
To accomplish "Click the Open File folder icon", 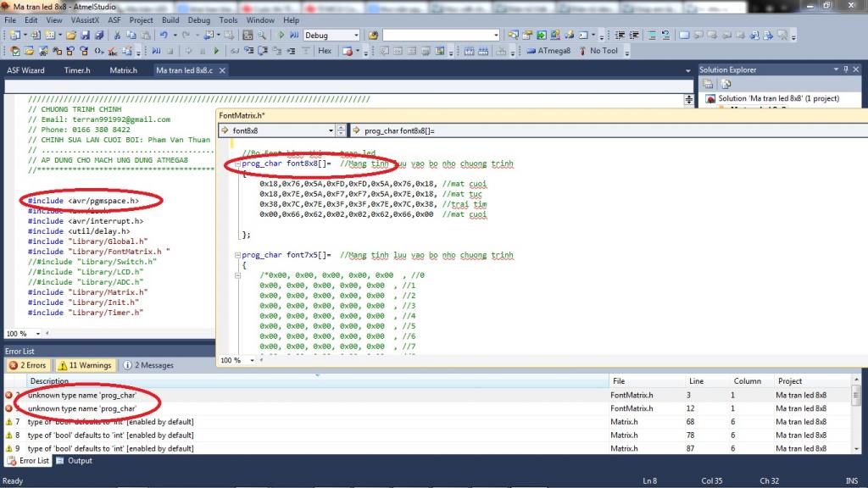I will [72, 36].
